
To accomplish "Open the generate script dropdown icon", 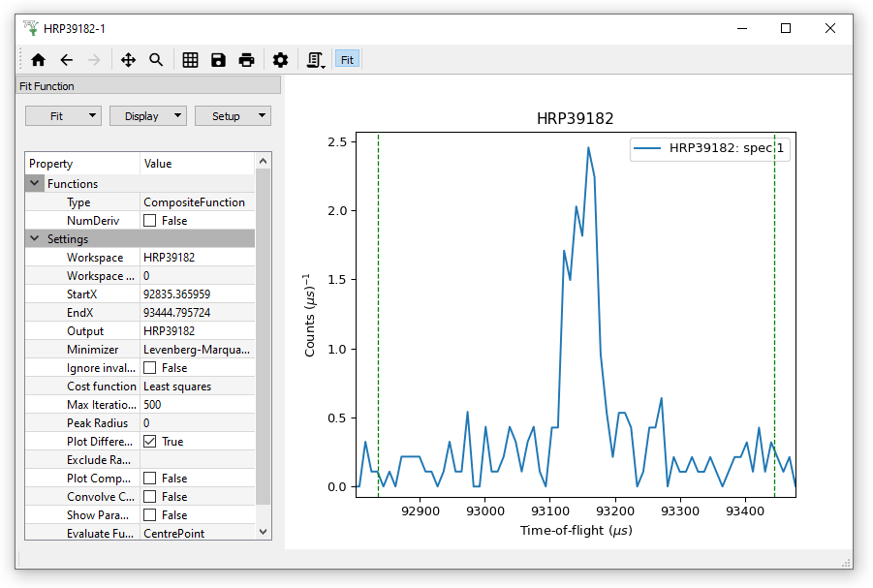I will pos(315,60).
